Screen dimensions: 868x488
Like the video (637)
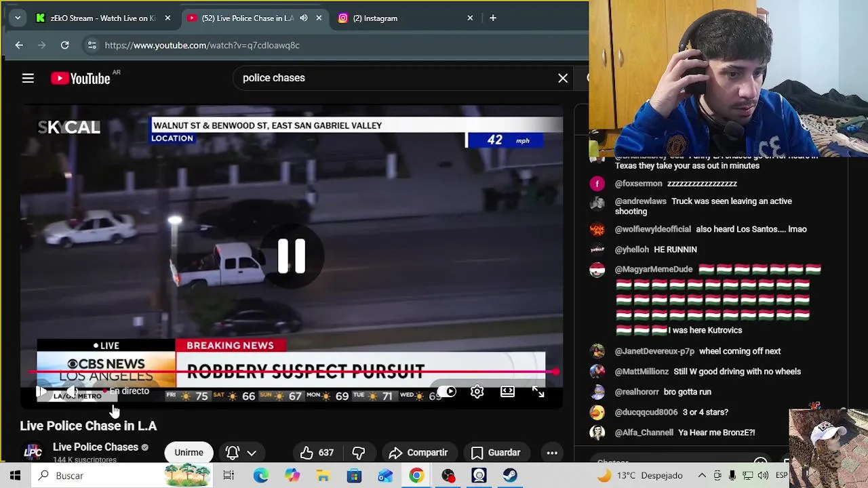pyautogui.click(x=317, y=452)
